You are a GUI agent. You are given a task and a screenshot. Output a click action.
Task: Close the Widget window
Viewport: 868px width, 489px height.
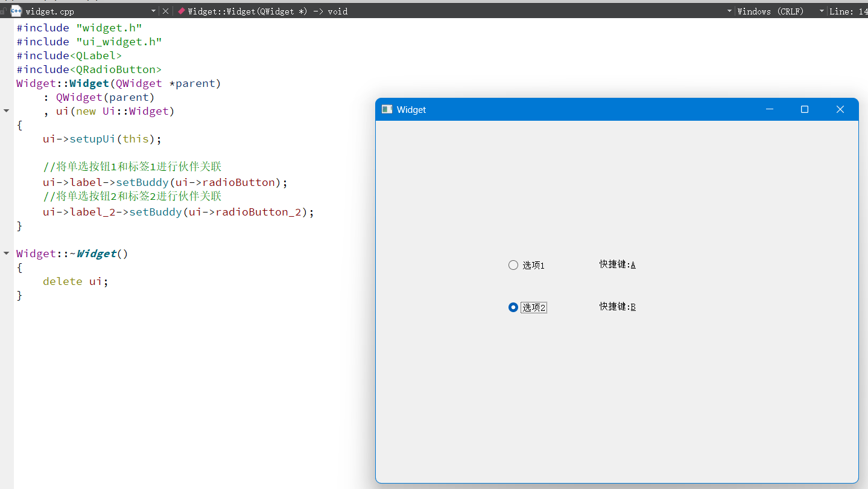point(840,109)
